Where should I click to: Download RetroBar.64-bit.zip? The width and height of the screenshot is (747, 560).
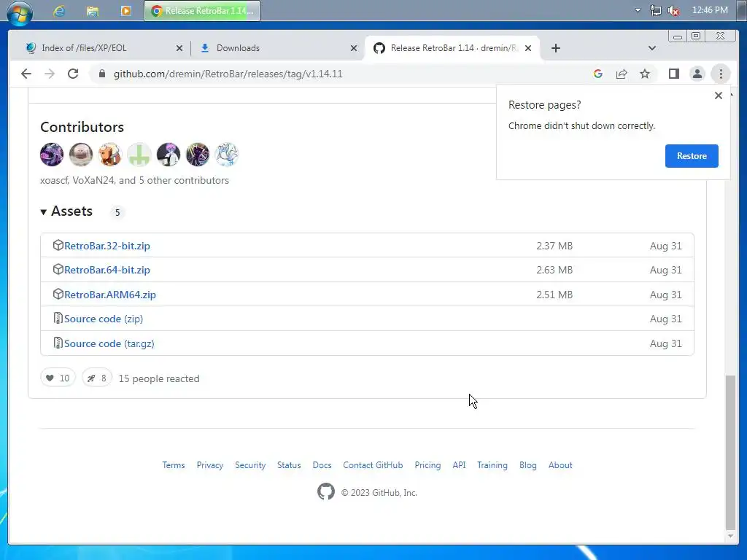pyautogui.click(x=107, y=270)
